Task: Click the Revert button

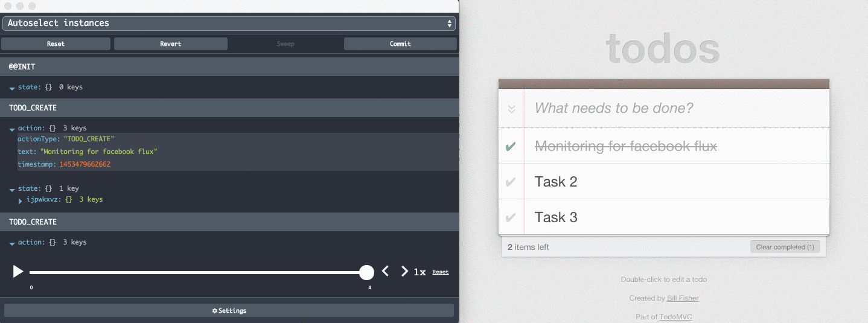Action: point(171,43)
